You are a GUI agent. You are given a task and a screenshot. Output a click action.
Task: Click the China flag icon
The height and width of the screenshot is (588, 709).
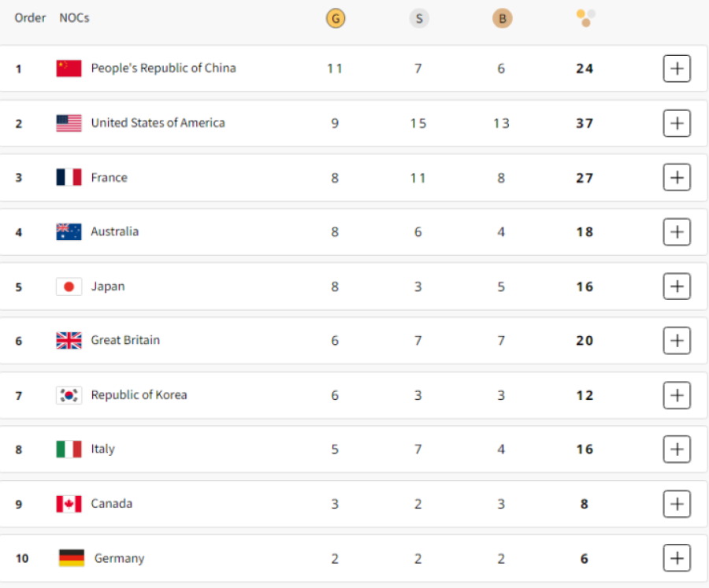coord(69,68)
